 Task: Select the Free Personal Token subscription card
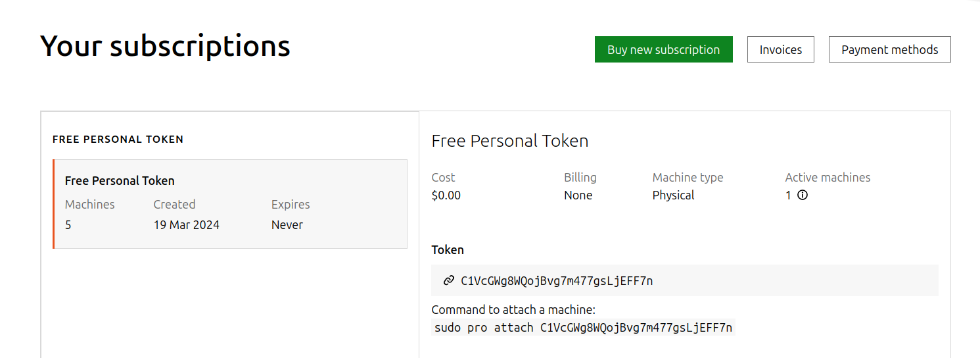click(230, 203)
